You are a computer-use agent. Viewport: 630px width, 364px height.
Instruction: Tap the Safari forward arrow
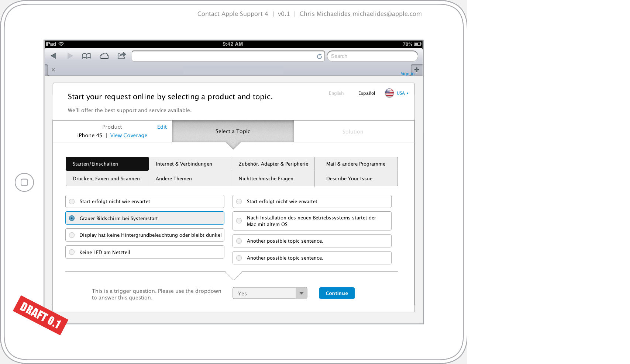(70, 56)
